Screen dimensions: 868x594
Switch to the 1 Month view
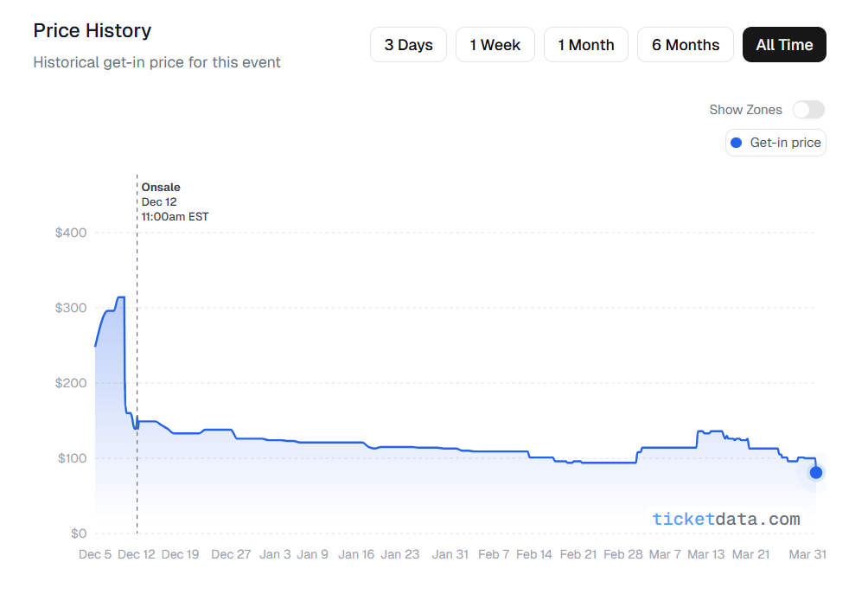click(585, 44)
